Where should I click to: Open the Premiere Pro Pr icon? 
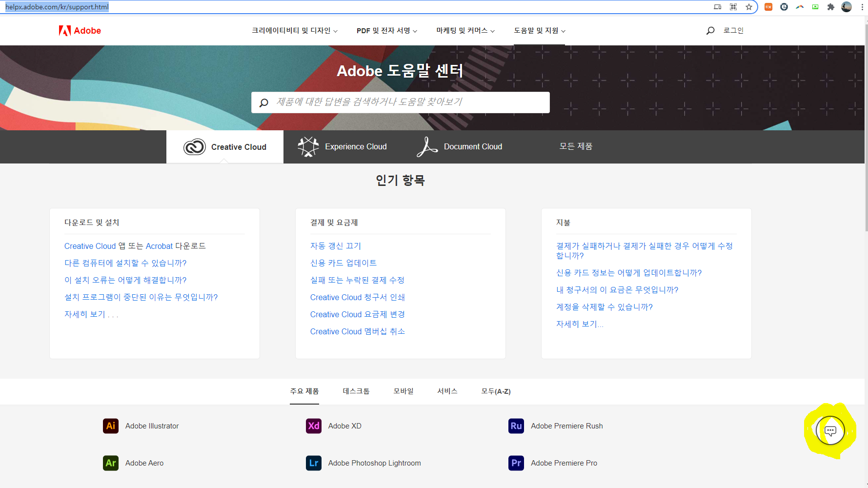tap(516, 463)
